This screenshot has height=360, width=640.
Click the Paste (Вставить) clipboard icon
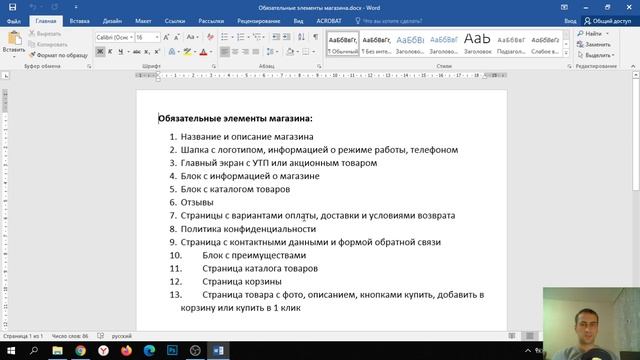14,38
